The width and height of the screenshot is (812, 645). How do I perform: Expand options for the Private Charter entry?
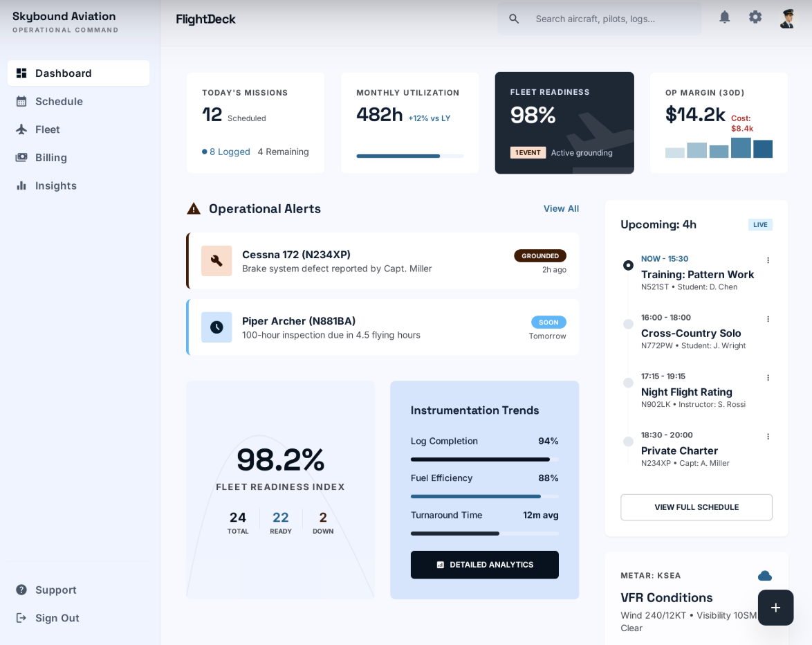(x=768, y=437)
